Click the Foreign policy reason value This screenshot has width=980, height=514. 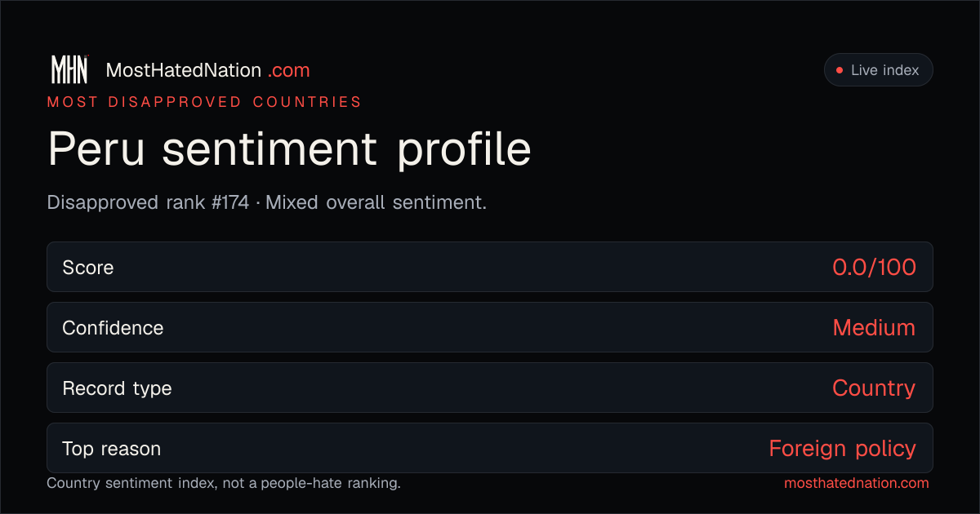[x=842, y=449]
